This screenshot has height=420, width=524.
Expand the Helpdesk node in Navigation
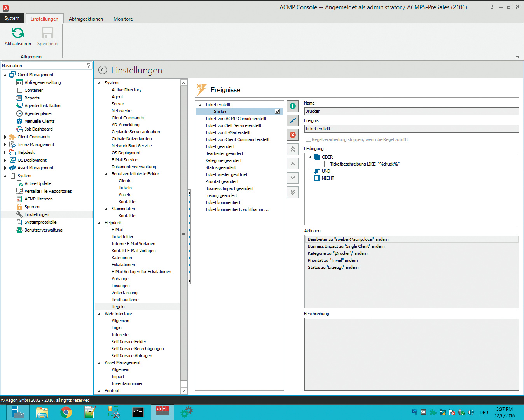click(x=5, y=152)
